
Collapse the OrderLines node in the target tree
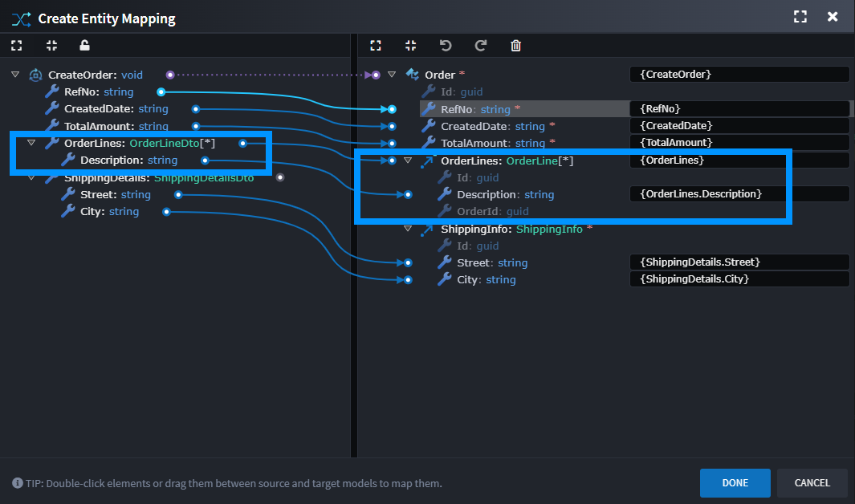[408, 160]
